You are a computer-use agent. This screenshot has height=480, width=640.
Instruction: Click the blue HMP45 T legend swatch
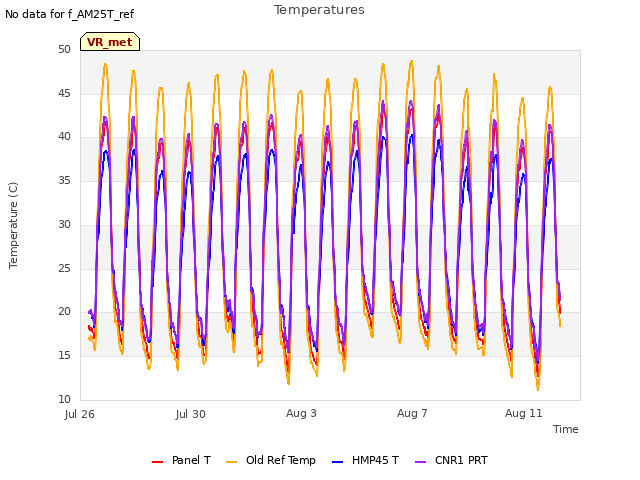coord(338,462)
